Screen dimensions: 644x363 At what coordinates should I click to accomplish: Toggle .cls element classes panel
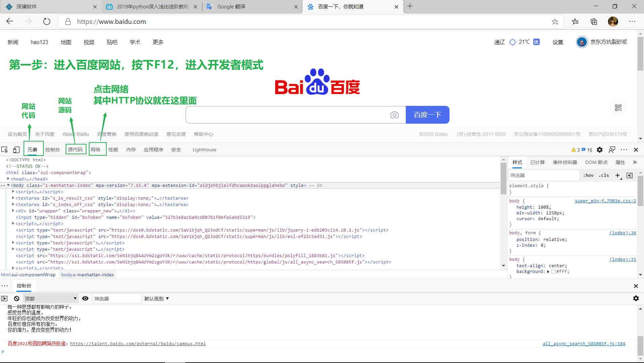[604, 175]
